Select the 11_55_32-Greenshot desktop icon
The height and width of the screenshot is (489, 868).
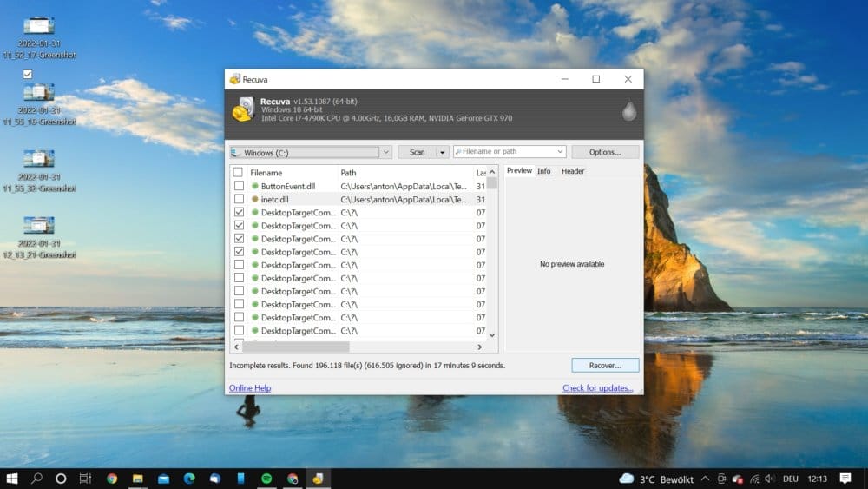[39, 170]
